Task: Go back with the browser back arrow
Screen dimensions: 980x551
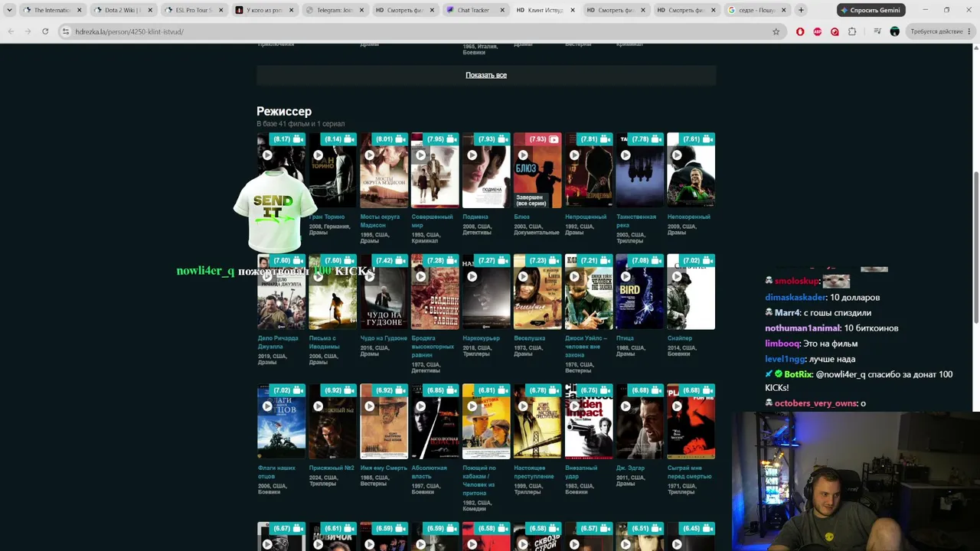Action: coord(11,31)
